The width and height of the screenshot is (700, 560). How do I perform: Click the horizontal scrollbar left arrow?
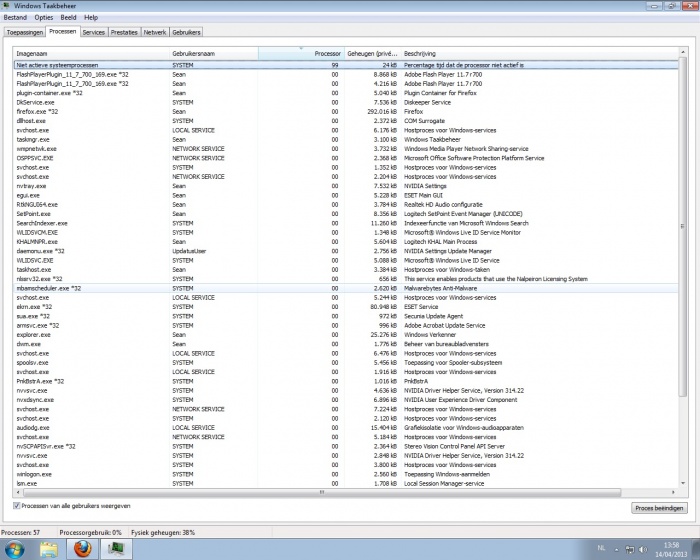(18, 492)
